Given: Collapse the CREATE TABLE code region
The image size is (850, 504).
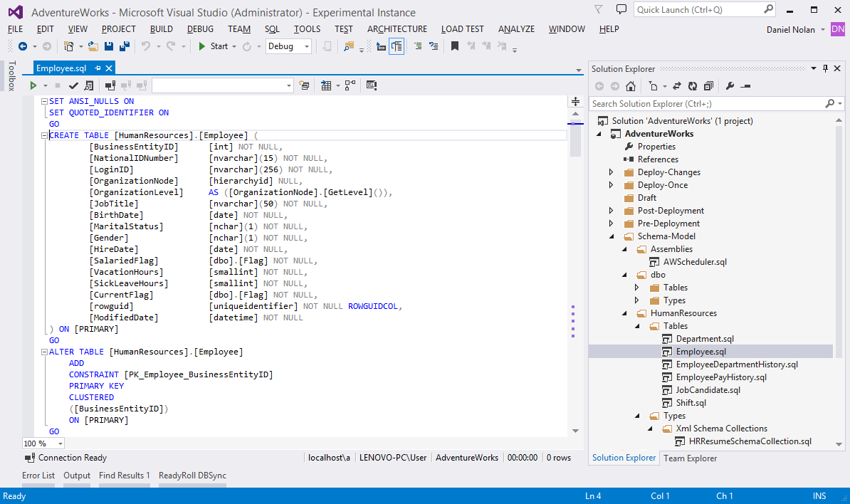Looking at the screenshot, I should [44, 135].
